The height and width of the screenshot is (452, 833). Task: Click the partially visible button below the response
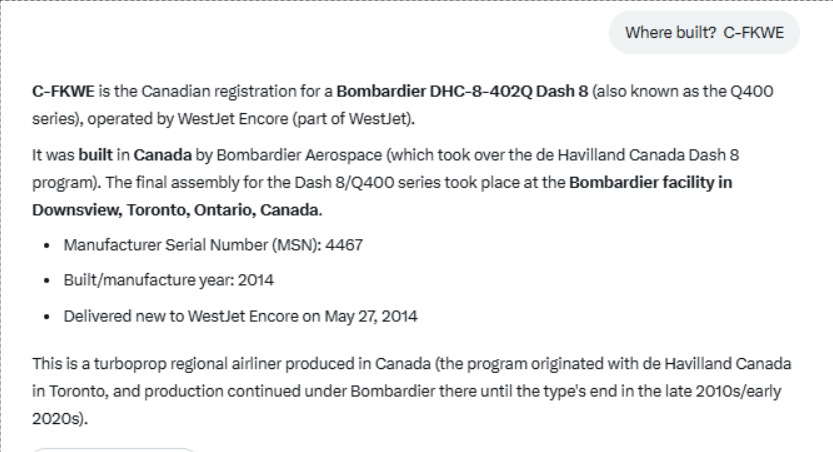coord(113,449)
